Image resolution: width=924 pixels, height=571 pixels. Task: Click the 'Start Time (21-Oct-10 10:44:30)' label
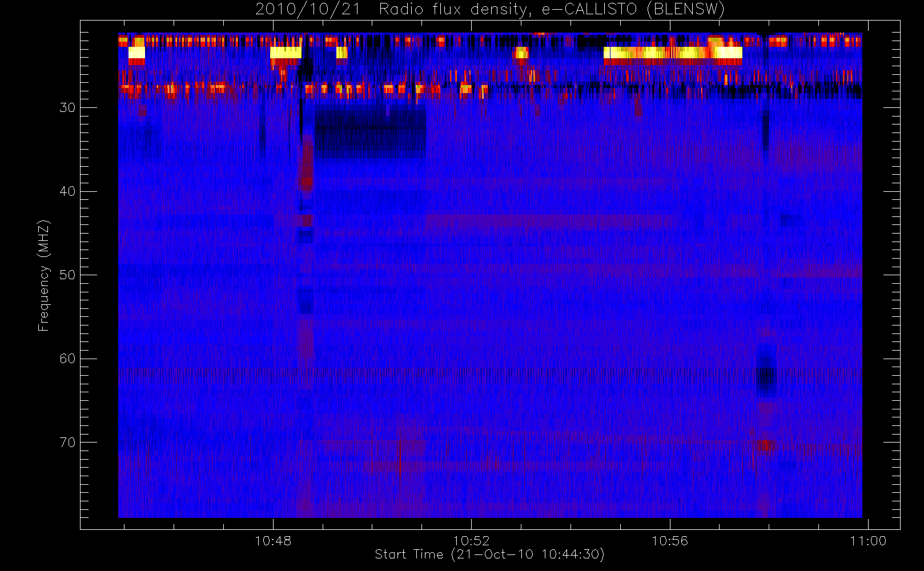pyautogui.click(x=489, y=554)
